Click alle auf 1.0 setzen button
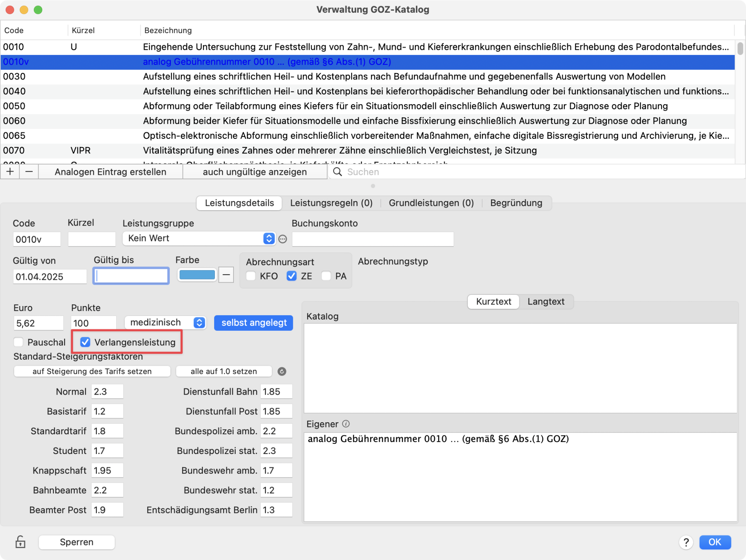 pos(224,371)
